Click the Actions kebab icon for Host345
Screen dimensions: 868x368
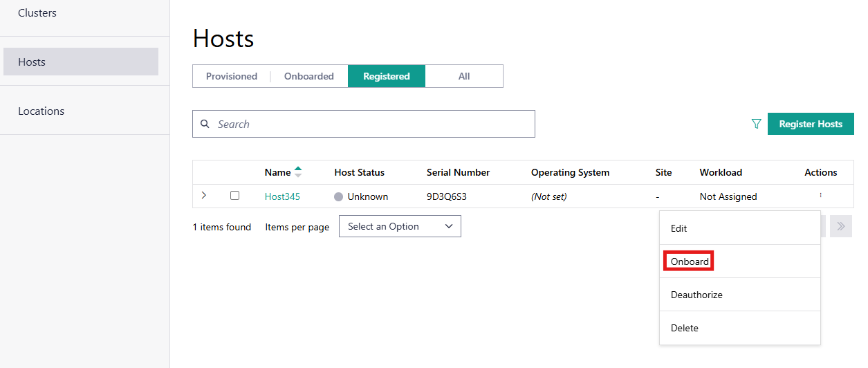pyautogui.click(x=820, y=196)
